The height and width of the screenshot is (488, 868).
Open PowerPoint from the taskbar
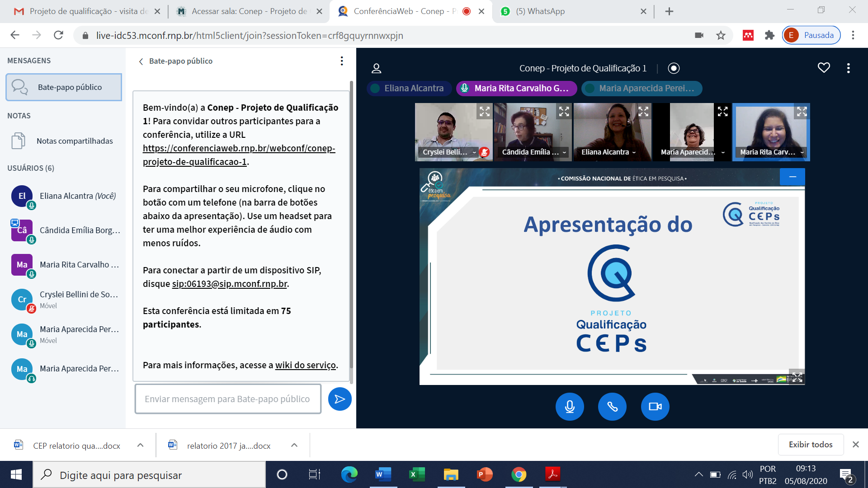pos(485,474)
